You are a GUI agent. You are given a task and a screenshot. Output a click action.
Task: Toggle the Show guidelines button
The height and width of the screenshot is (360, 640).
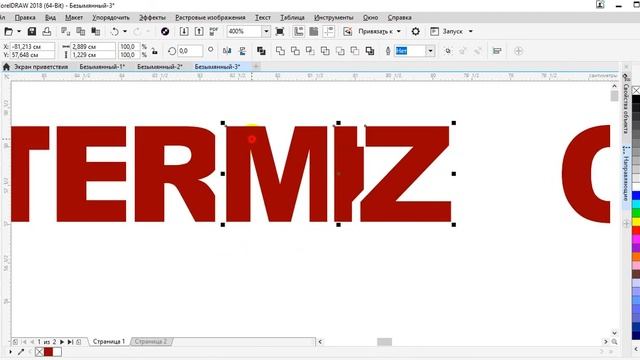click(x=329, y=31)
